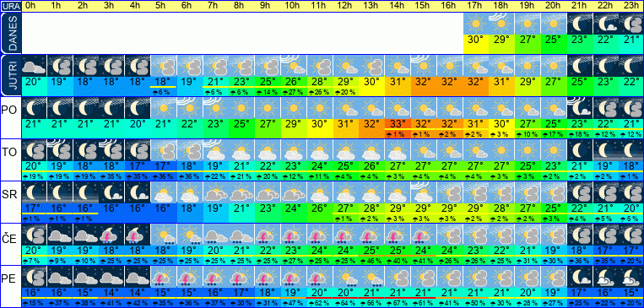The image size is (644, 308).
Task: Click the windy moon icon for PO at 21h
Action: (580, 108)
